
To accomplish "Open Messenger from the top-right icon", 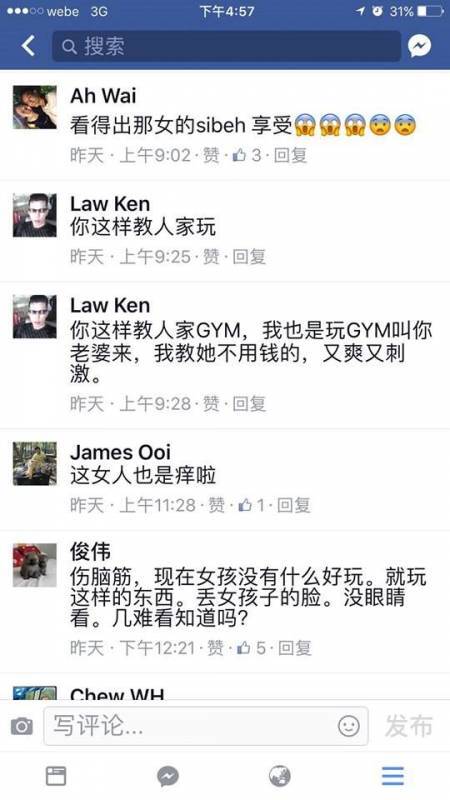I will point(419,46).
